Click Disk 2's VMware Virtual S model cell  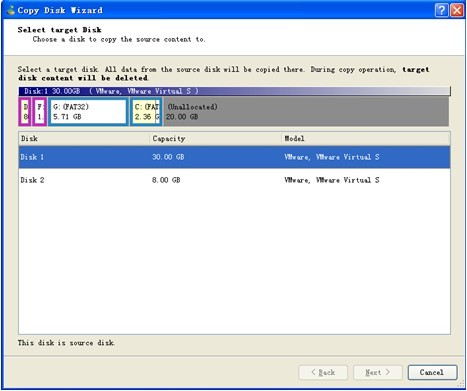[332, 180]
